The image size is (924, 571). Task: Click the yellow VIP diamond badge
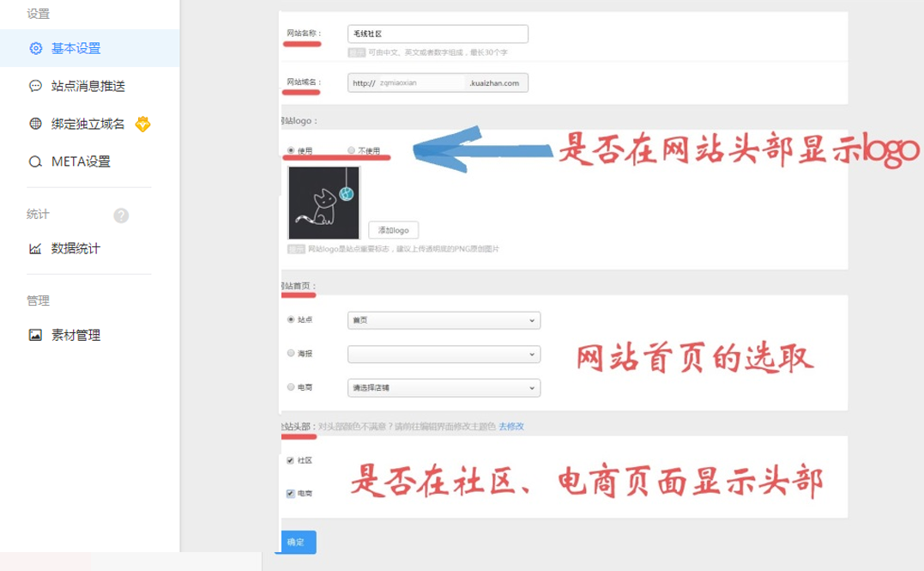point(142,124)
